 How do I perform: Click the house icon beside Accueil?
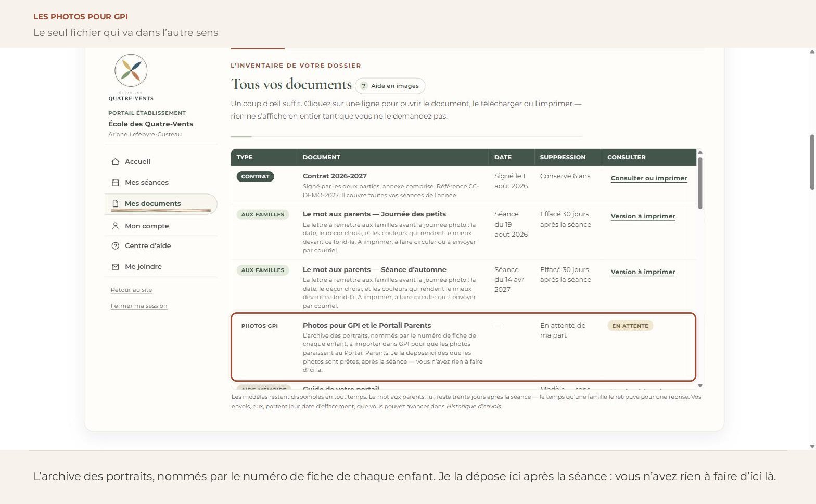tap(116, 162)
